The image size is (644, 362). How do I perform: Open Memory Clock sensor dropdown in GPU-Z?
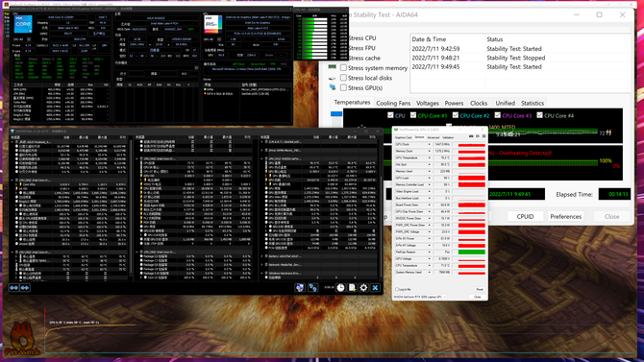coord(430,151)
